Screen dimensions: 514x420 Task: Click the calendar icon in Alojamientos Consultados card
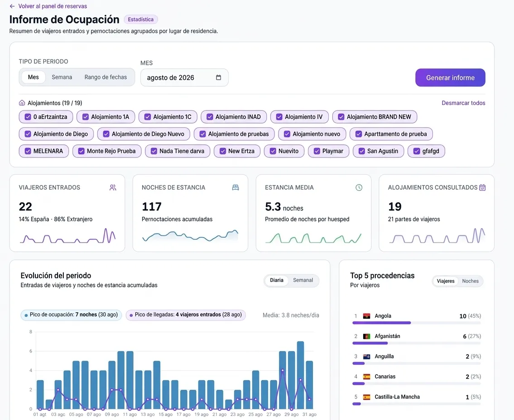tap(482, 187)
